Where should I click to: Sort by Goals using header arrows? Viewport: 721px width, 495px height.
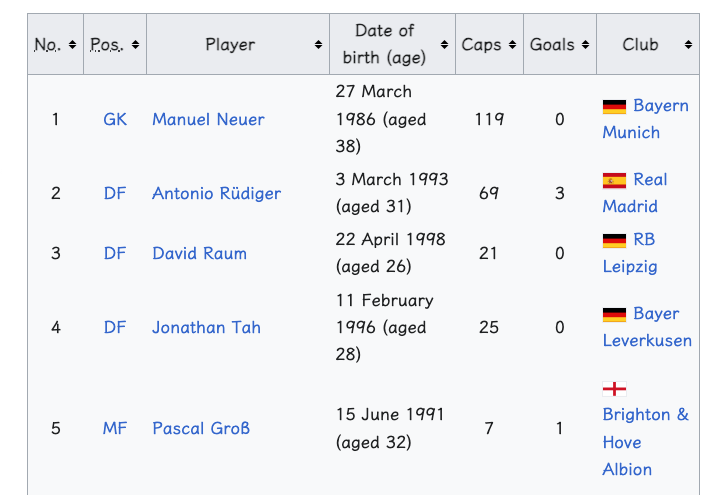click(585, 45)
